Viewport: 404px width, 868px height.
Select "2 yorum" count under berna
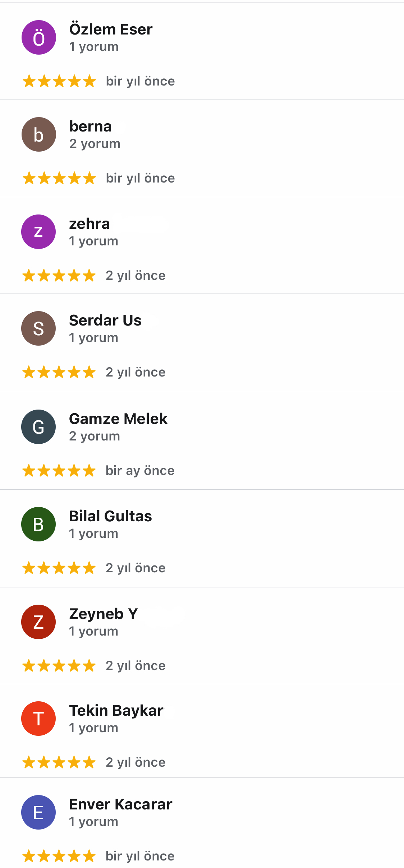coord(95,144)
